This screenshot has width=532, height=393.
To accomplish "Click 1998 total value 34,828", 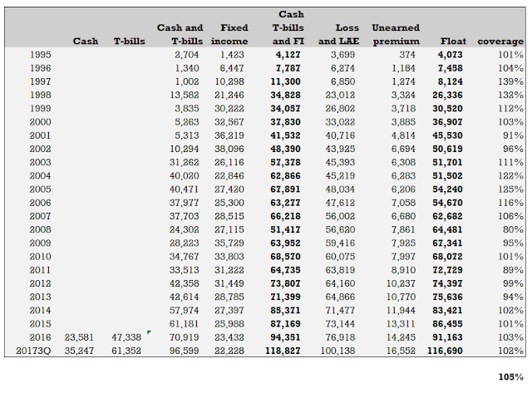I will point(285,96).
